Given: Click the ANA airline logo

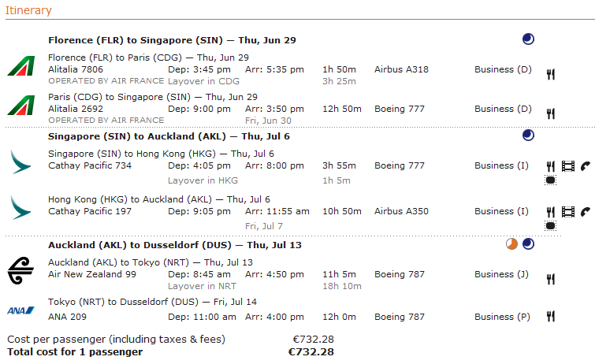Looking at the screenshot, I should [18, 310].
